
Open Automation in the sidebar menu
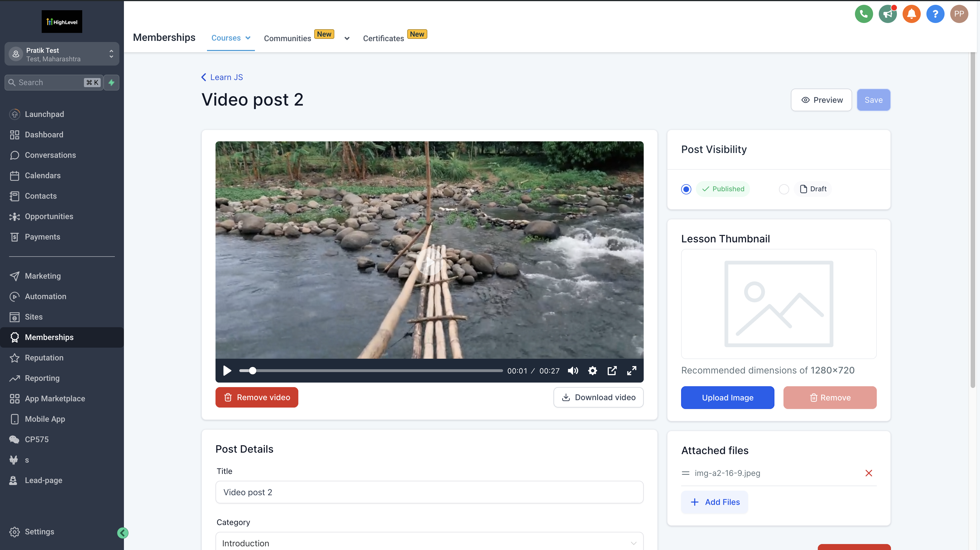pyautogui.click(x=45, y=297)
